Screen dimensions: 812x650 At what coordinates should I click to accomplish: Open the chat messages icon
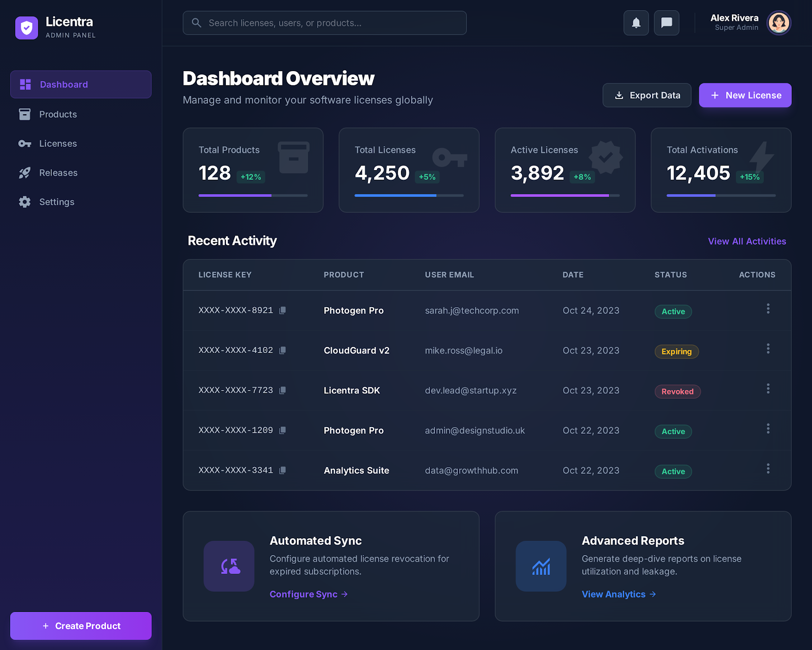[x=666, y=23]
